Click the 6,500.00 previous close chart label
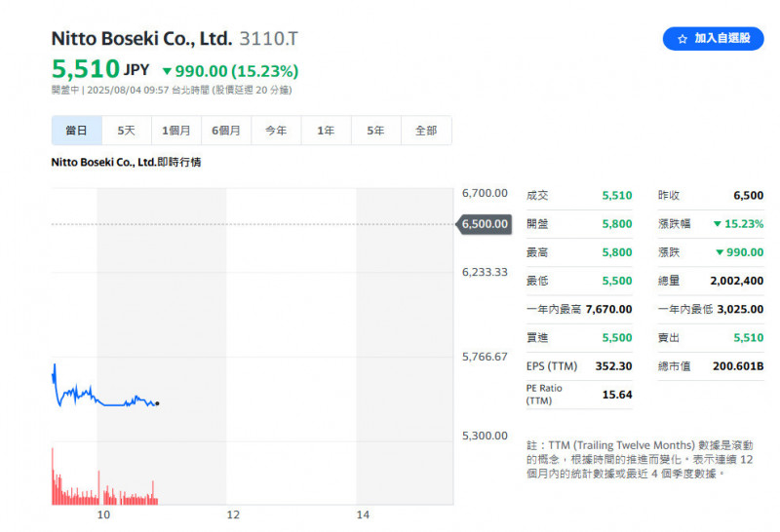 pyautogui.click(x=485, y=224)
